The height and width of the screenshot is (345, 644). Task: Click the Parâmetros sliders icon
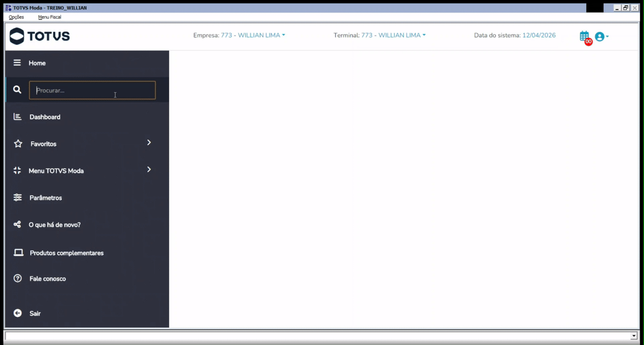tap(17, 198)
